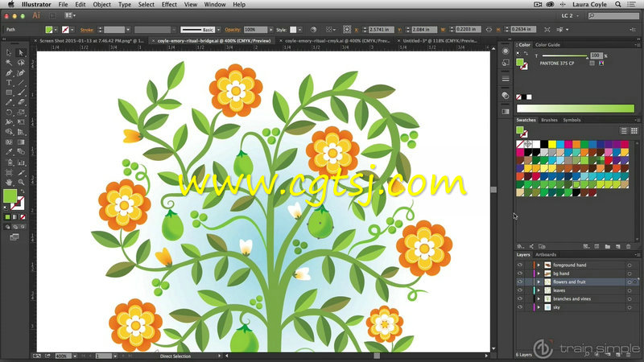Click the LC 2 workspace switcher
The image size is (644, 362).
pyautogui.click(x=570, y=15)
